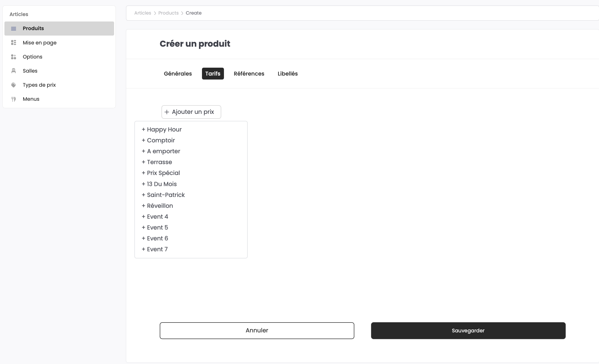Add the Happy Hour price option

click(x=162, y=130)
